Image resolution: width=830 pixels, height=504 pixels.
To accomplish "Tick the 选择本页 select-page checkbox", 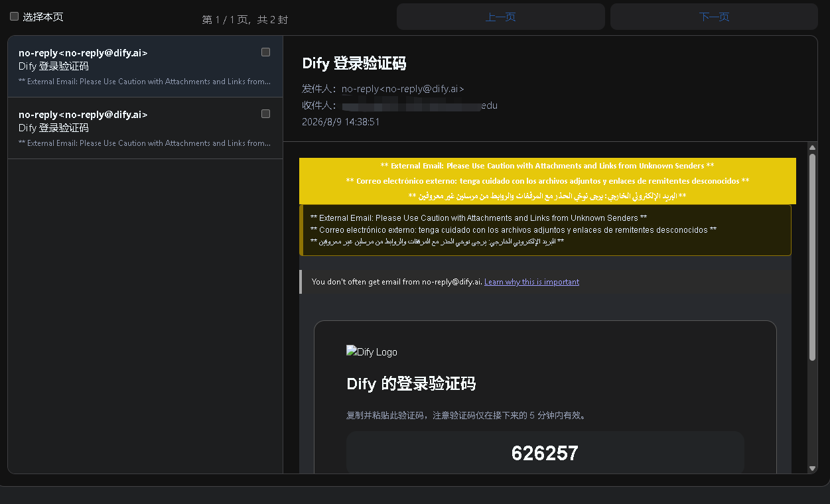I will (14, 17).
